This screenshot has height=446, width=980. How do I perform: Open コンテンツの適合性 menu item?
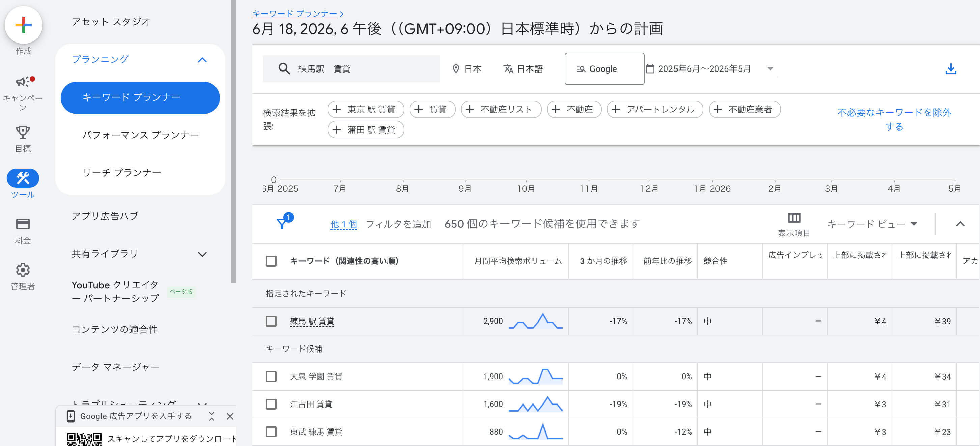pos(115,329)
